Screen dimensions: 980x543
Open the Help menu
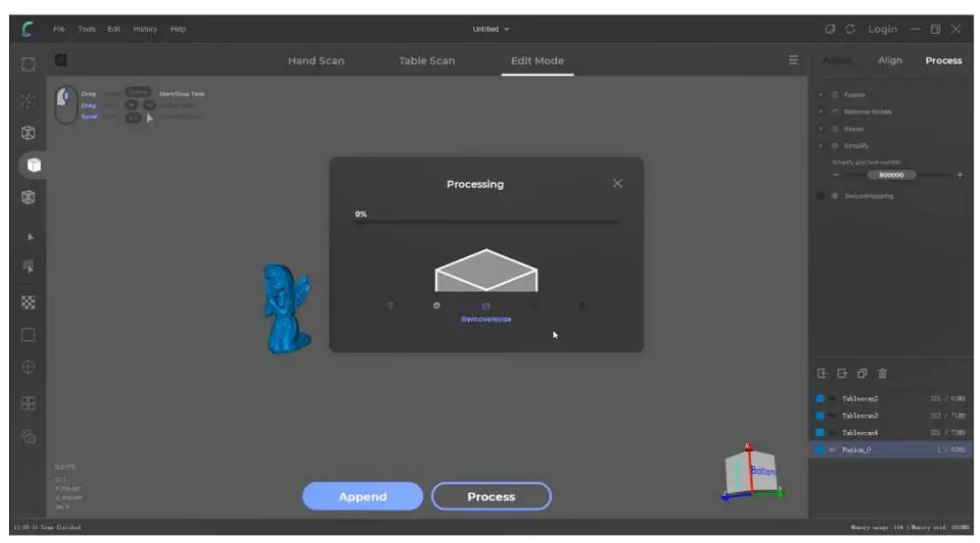tap(178, 29)
